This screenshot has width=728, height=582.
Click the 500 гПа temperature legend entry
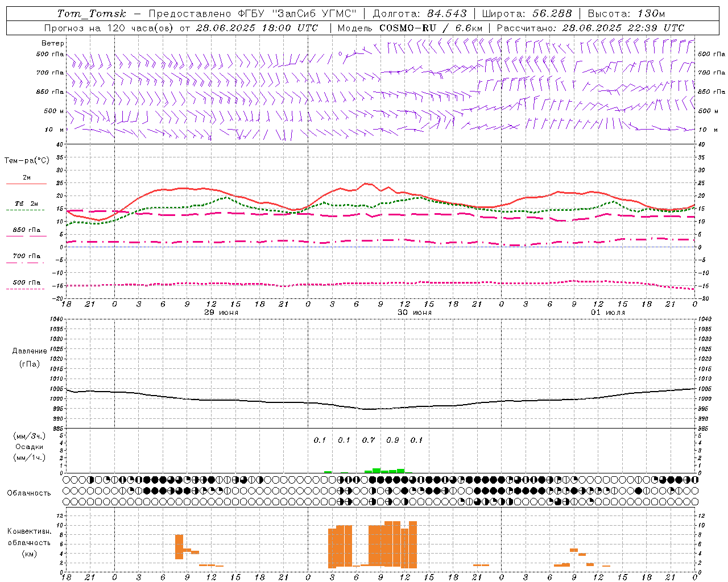click(x=27, y=282)
